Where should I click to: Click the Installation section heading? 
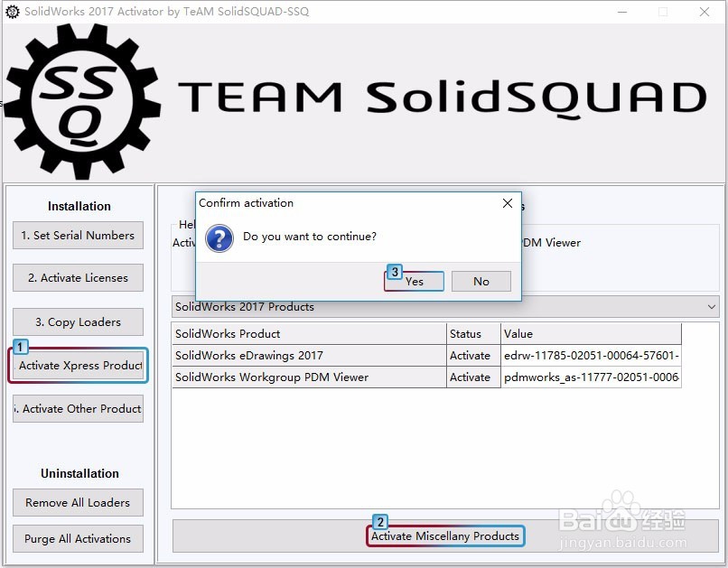point(79,206)
